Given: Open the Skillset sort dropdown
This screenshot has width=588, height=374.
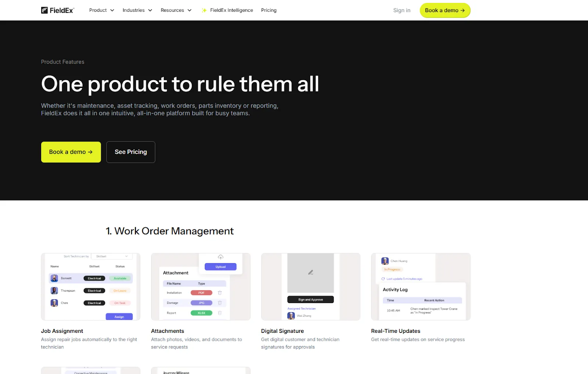Looking at the screenshot, I should [x=112, y=256].
